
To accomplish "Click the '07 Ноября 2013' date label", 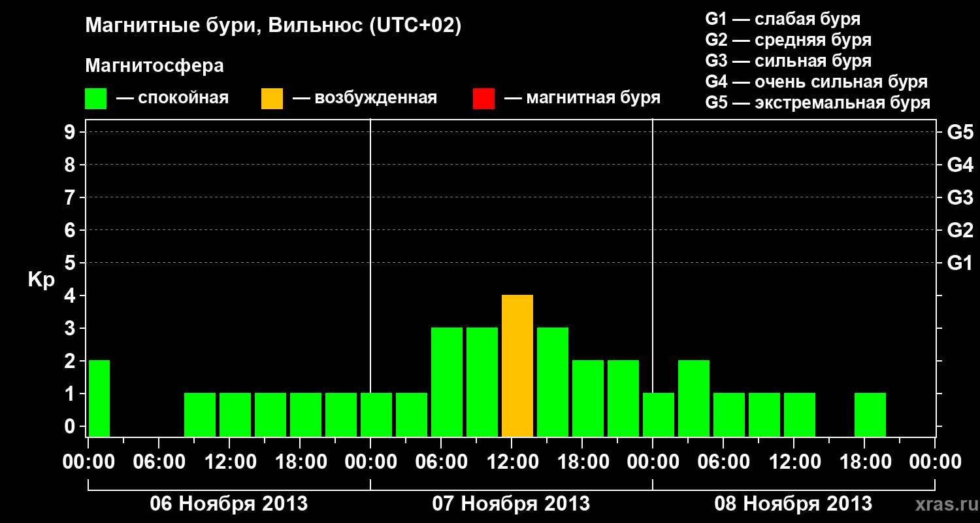I will click(x=511, y=503).
